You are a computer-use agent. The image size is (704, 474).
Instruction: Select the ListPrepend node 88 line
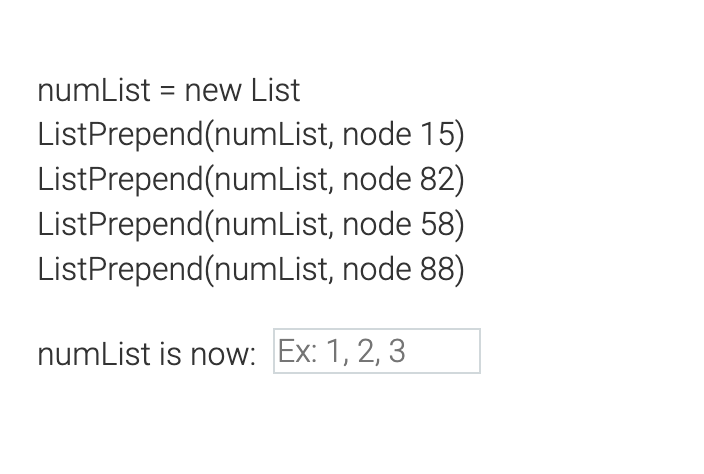(251, 270)
